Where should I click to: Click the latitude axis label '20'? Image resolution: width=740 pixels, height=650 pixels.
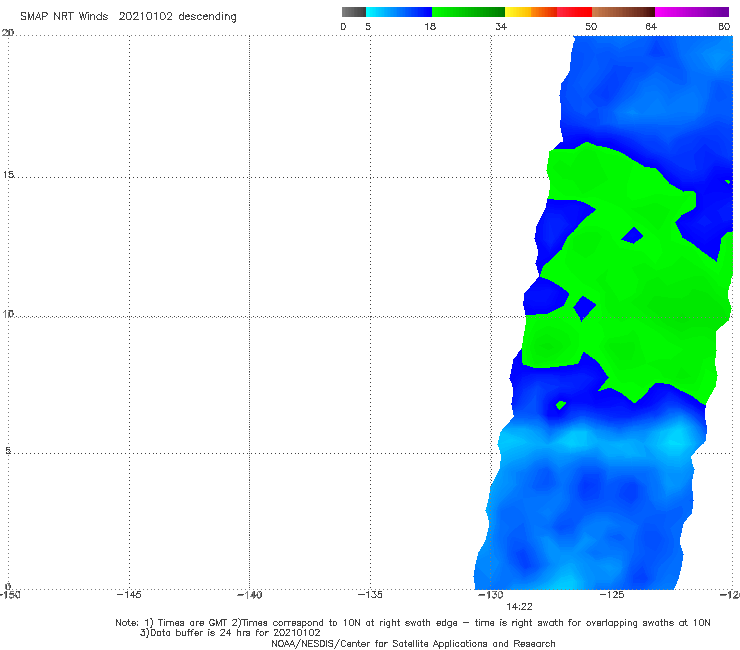(8, 32)
